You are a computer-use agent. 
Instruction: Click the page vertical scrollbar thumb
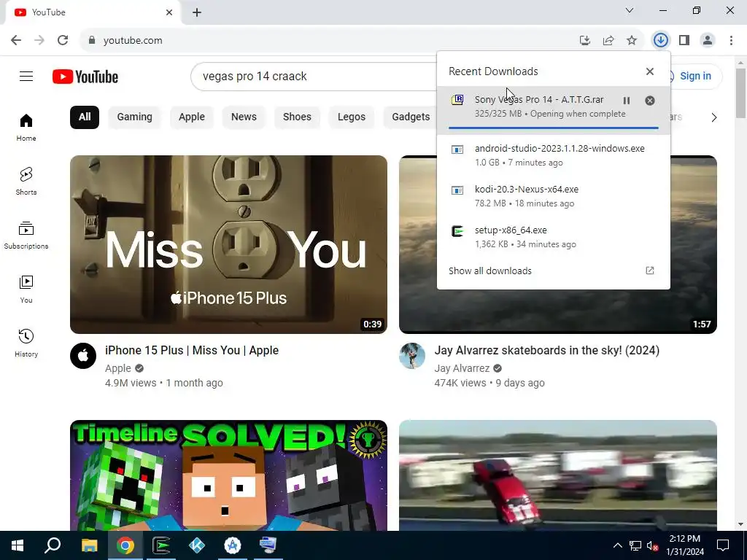coord(740,93)
